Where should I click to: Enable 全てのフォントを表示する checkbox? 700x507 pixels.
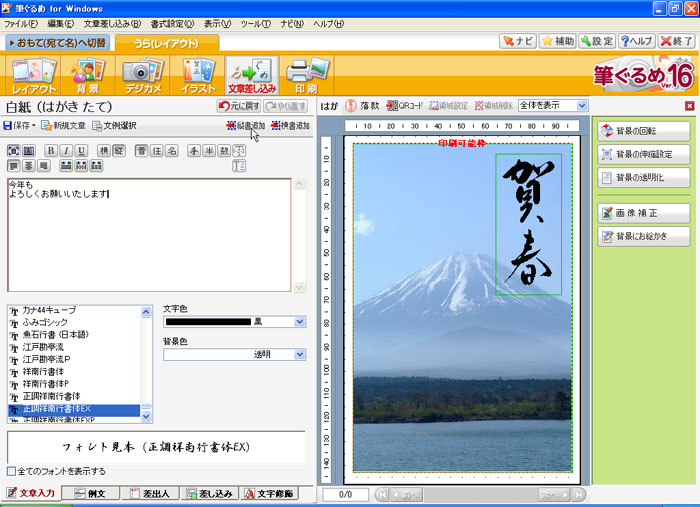[12, 471]
